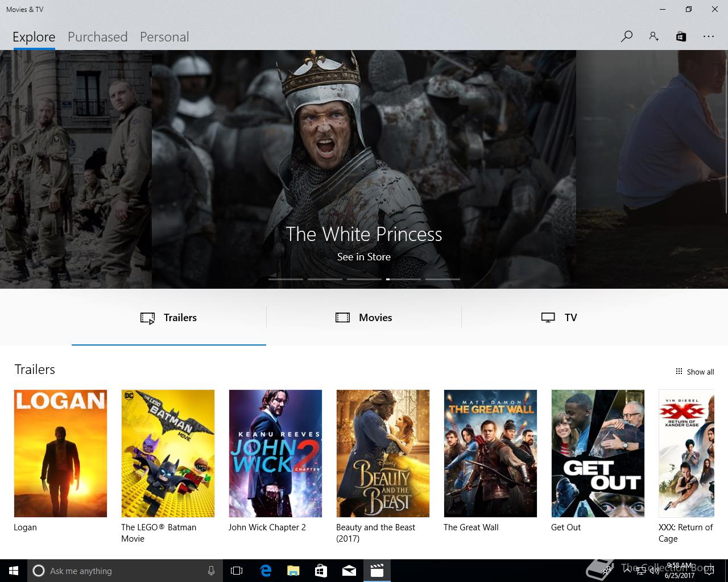Screen dimensions: 728x582
Task: Click The White Princess title
Action: pos(364,234)
